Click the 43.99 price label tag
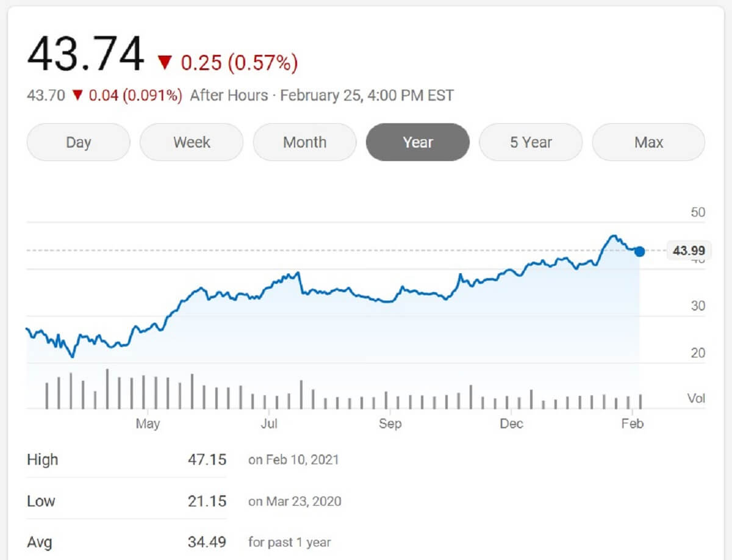 click(689, 250)
